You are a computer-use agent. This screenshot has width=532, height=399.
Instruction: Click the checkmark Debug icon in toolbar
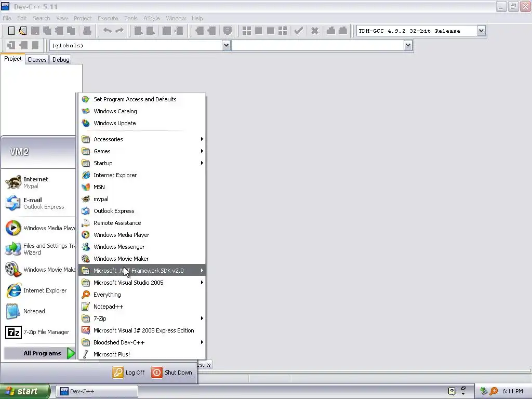[299, 31]
